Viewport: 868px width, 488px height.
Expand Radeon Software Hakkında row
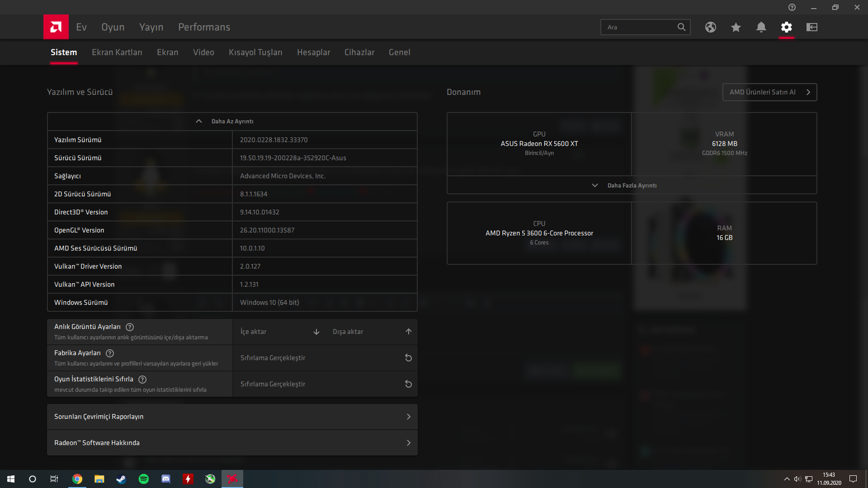point(232,443)
